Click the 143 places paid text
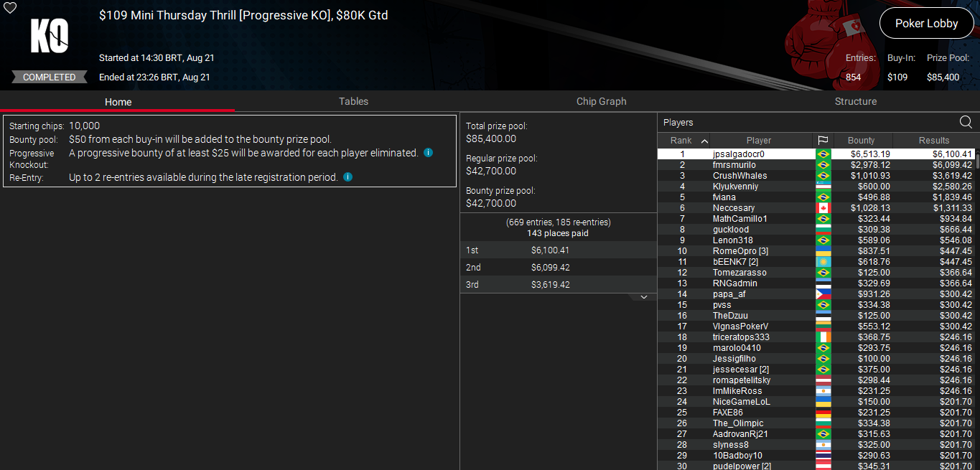 (558, 233)
